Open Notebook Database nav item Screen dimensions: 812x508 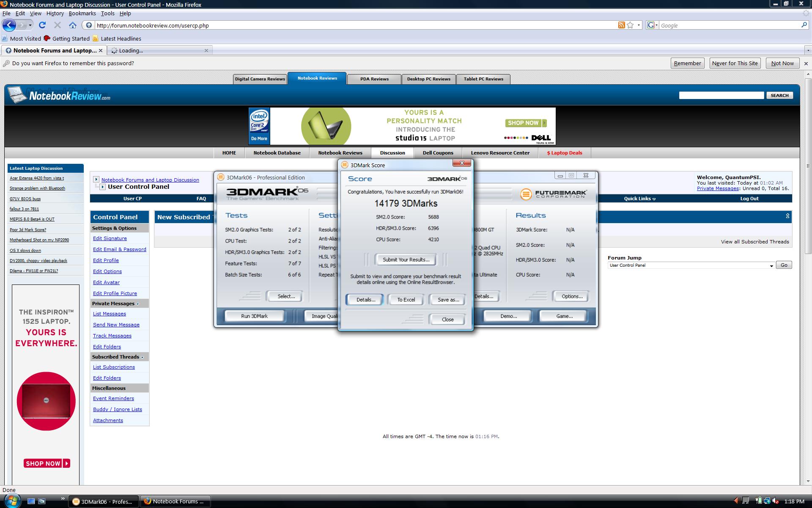click(277, 153)
